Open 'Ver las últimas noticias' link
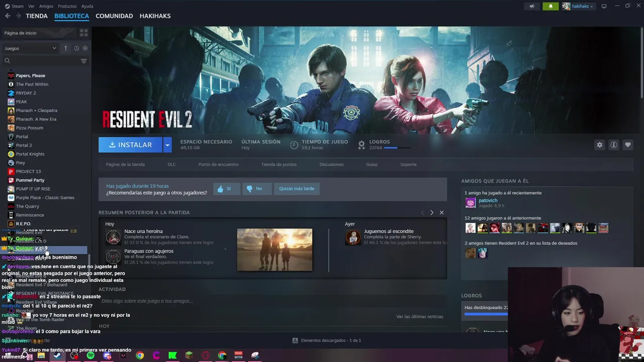The width and height of the screenshot is (644, 362). click(x=420, y=317)
